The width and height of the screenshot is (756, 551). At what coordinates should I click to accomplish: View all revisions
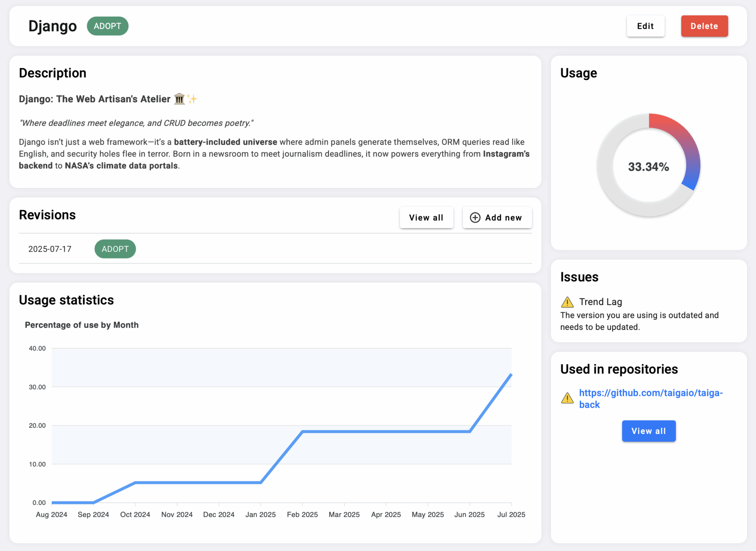426,218
